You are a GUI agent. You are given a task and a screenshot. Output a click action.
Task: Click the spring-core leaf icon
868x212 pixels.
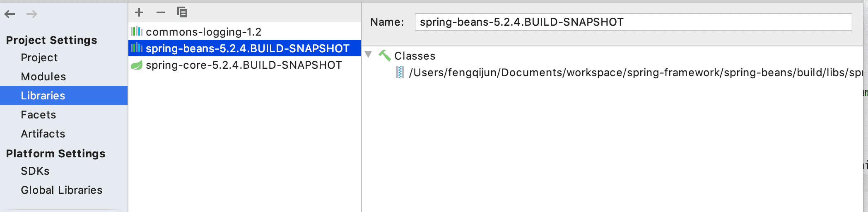tap(137, 65)
